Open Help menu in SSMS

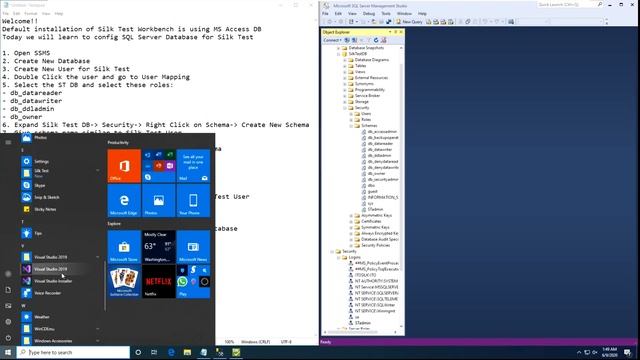pyautogui.click(x=422, y=13)
